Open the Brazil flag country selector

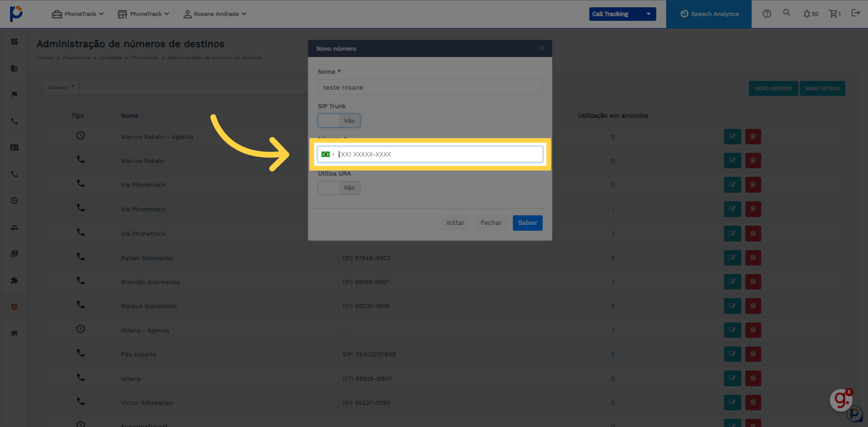(x=327, y=154)
